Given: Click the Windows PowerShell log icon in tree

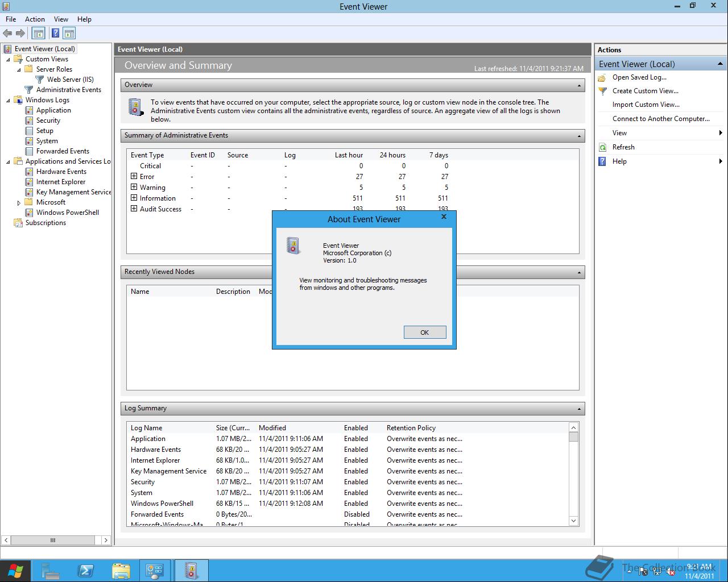Looking at the screenshot, I should pos(29,213).
